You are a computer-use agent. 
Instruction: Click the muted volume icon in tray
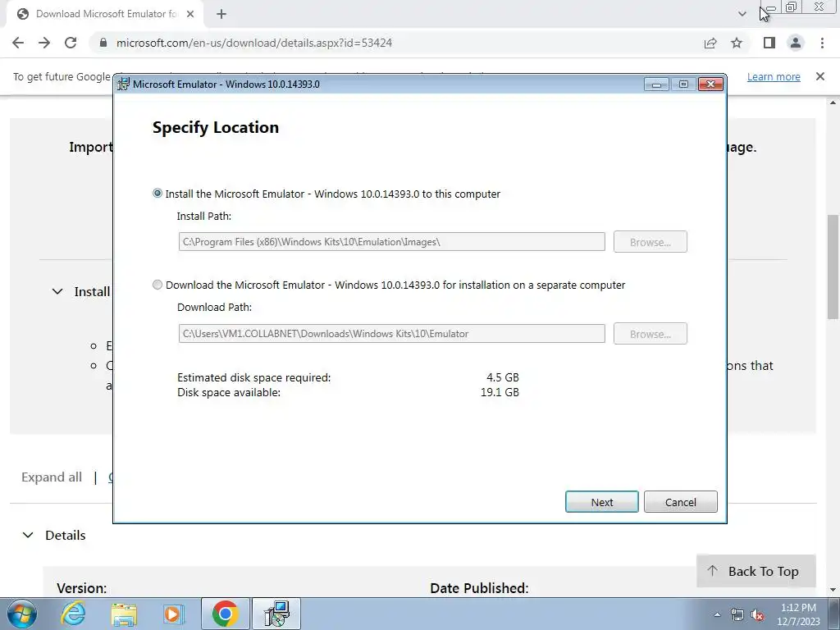(757, 614)
